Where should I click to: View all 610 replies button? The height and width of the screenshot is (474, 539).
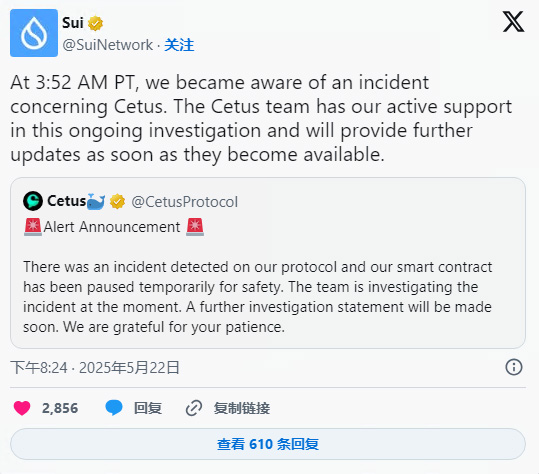point(268,444)
